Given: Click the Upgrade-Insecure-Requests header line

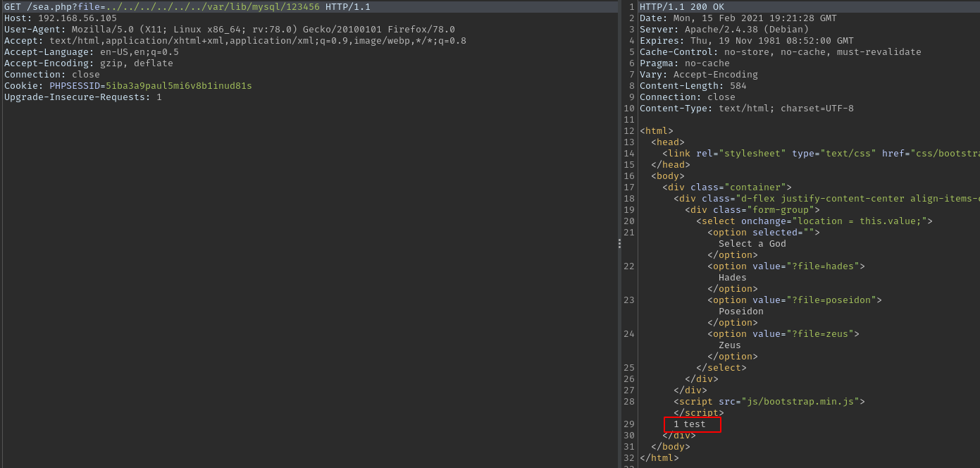Looking at the screenshot, I should (x=83, y=97).
